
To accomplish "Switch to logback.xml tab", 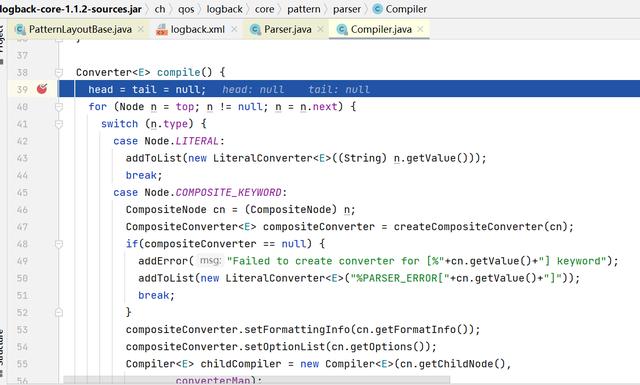I will [198, 29].
